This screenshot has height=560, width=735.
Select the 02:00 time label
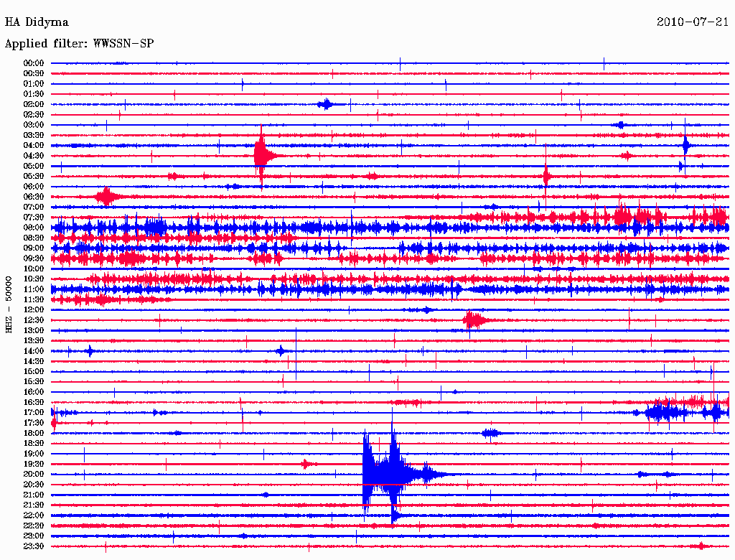[x=33, y=105]
